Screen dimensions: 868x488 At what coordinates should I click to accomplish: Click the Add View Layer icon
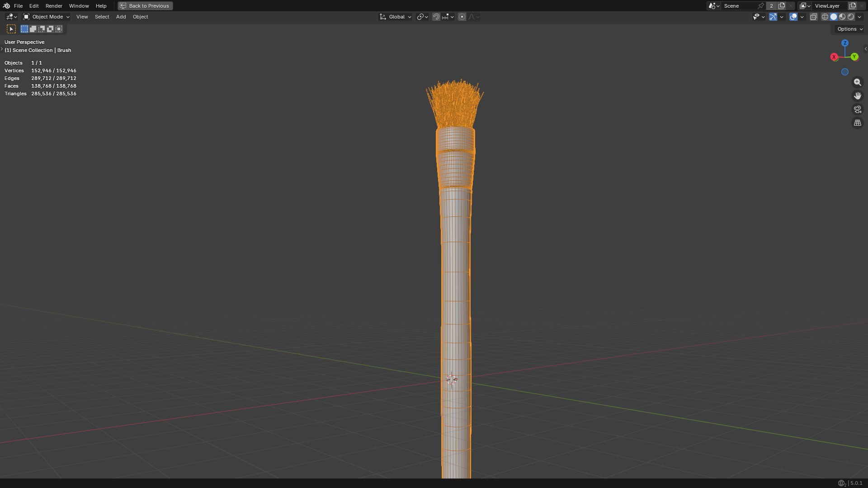[x=853, y=6]
